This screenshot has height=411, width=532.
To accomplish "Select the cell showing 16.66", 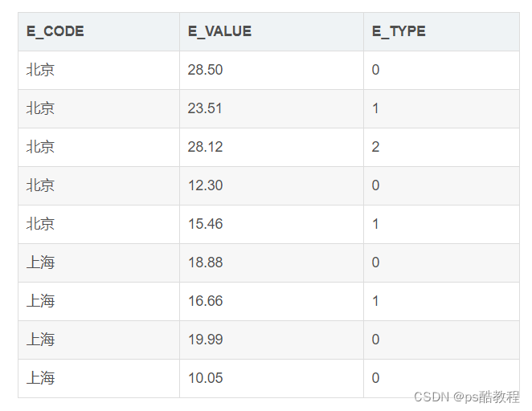I will pyautogui.click(x=205, y=301).
